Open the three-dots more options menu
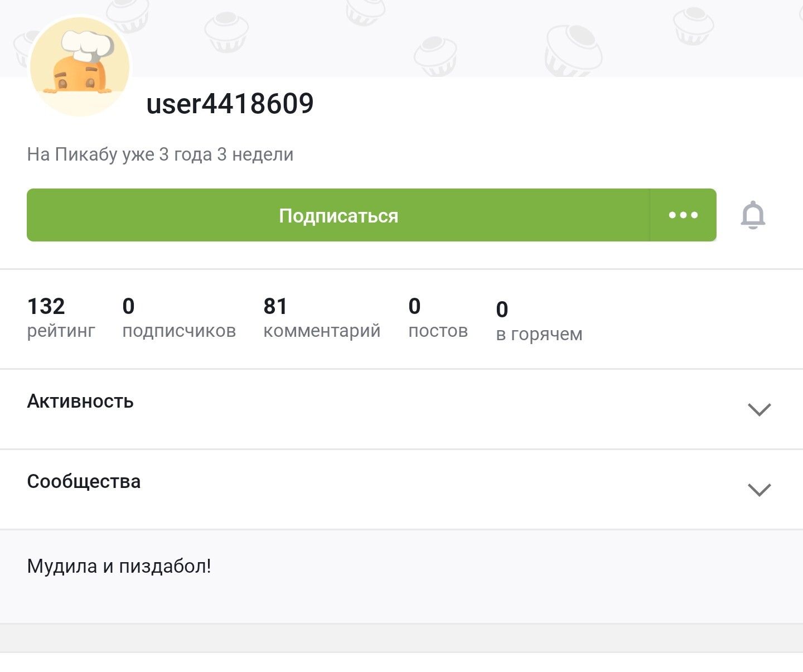803x672 pixels. (683, 215)
